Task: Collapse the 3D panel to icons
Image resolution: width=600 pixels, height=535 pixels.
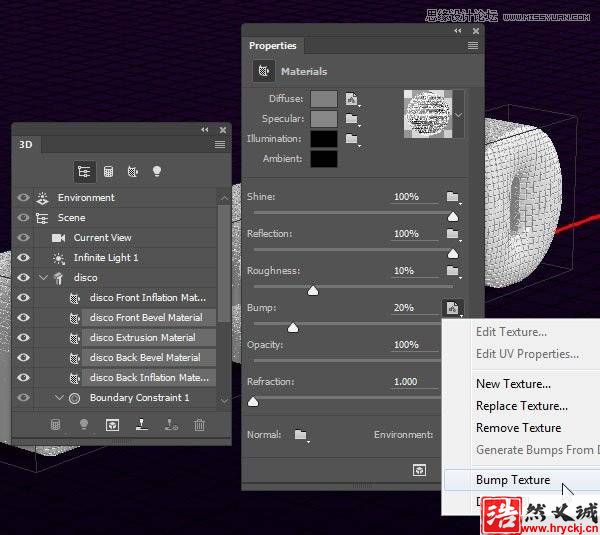Action: point(205,130)
